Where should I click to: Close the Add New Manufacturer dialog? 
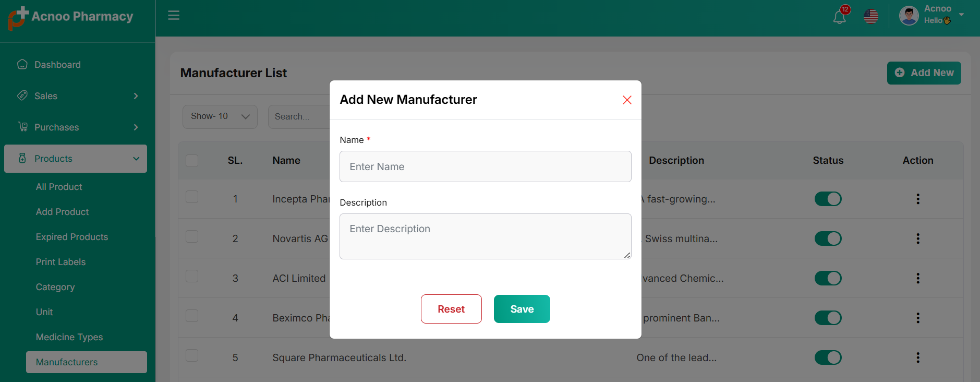pyautogui.click(x=627, y=100)
